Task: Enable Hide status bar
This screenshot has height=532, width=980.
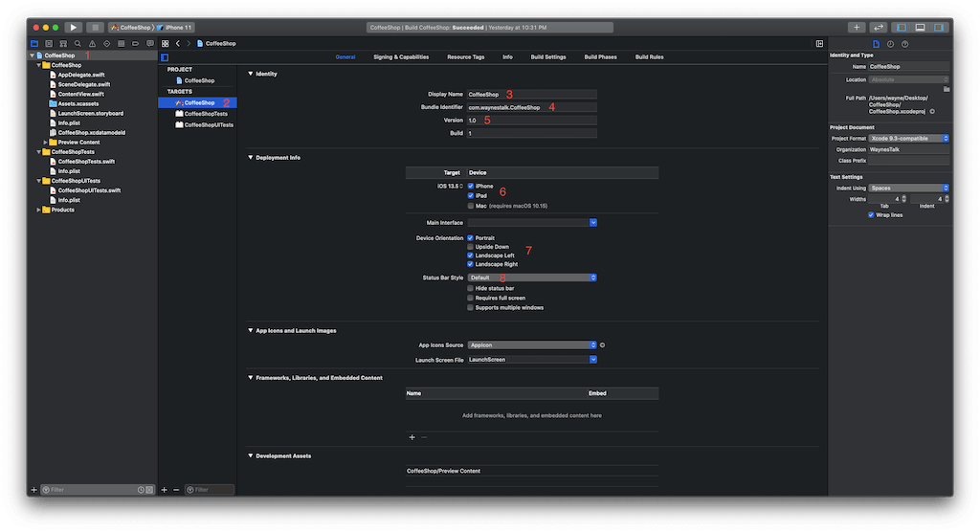Action: point(471,289)
